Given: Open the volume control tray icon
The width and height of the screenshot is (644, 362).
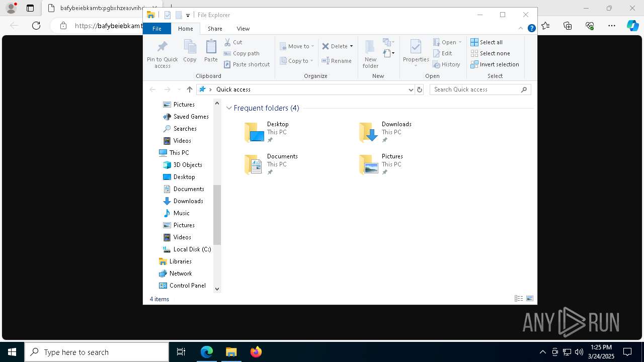Looking at the screenshot, I should (579, 352).
